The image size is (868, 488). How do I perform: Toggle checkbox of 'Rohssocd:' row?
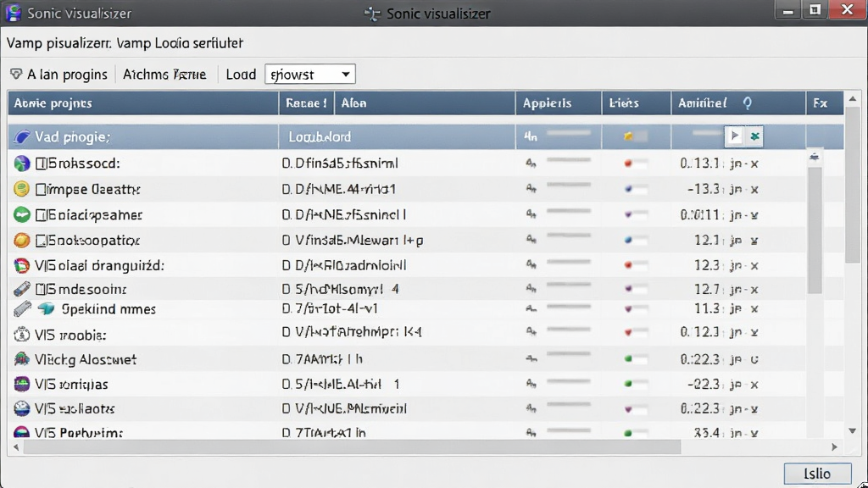41,164
